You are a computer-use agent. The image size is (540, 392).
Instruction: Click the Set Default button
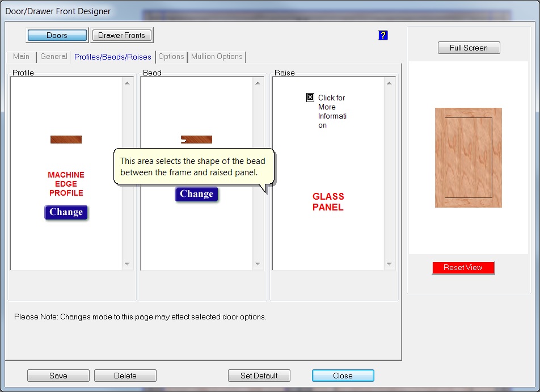click(x=259, y=376)
